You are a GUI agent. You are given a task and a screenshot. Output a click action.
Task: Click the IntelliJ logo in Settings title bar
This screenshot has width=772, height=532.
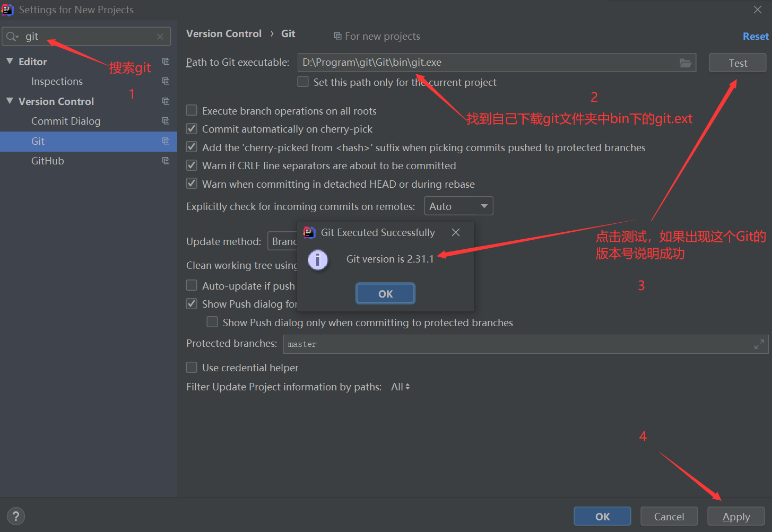pos(7,10)
